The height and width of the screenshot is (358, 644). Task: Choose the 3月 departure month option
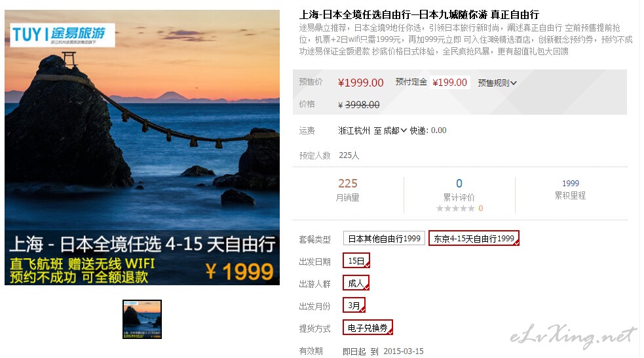coord(354,306)
